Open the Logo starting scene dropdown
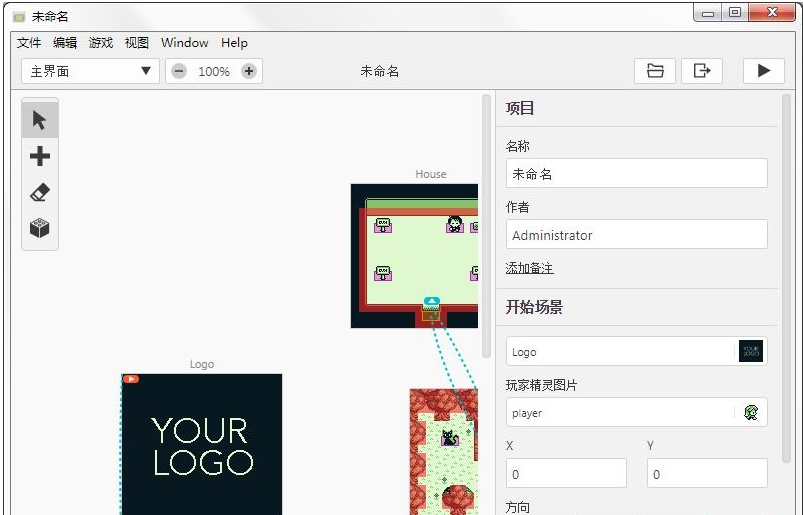Screen dimensions: 803x515 click(637, 351)
